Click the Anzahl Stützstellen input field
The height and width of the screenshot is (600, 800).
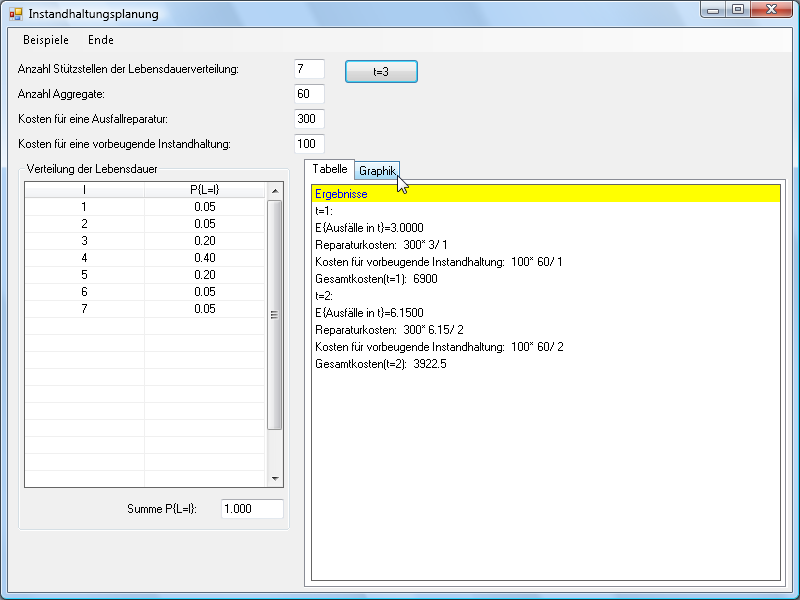point(309,69)
